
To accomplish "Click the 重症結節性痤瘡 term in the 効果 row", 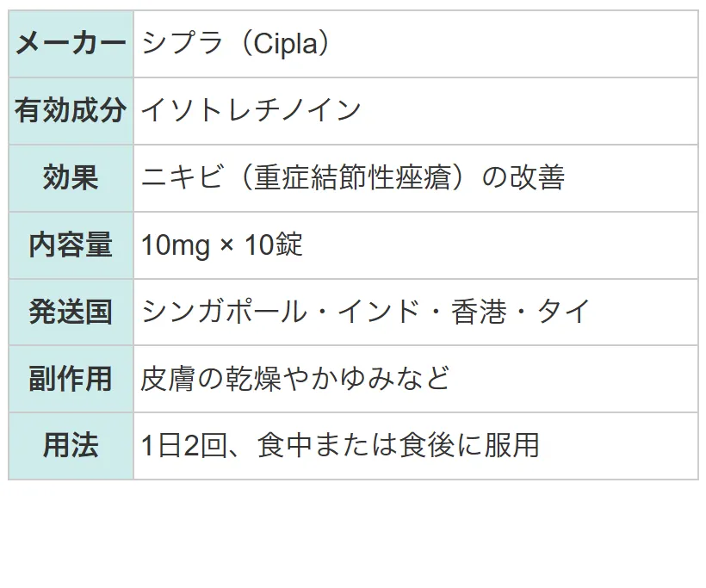I will 353,177.
